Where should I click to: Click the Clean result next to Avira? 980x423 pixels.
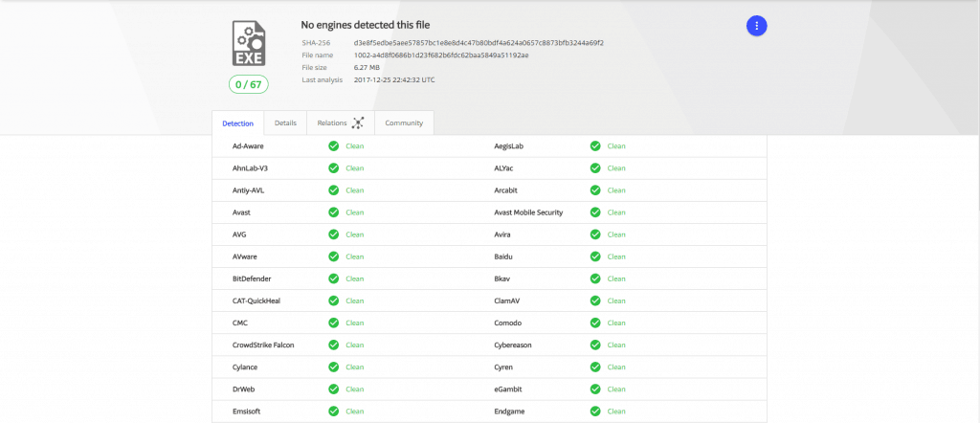tap(616, 234)
